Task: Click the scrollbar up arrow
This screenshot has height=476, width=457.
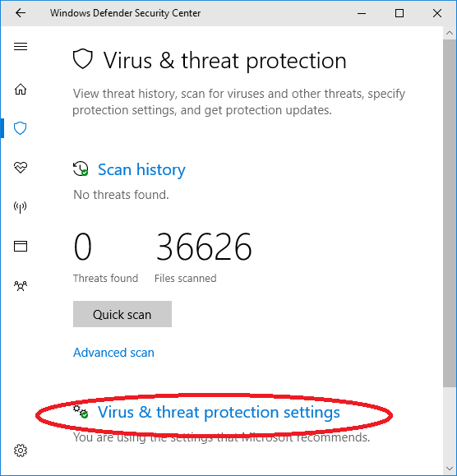Action: (x=450, y=33)
